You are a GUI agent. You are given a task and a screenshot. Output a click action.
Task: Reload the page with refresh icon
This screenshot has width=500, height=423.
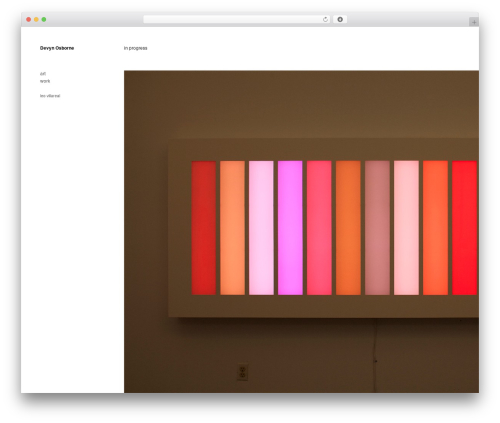point(325,19)
